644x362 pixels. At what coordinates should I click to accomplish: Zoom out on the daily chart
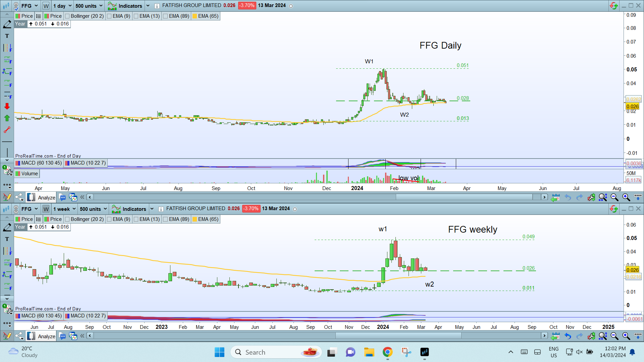(614, 197)
